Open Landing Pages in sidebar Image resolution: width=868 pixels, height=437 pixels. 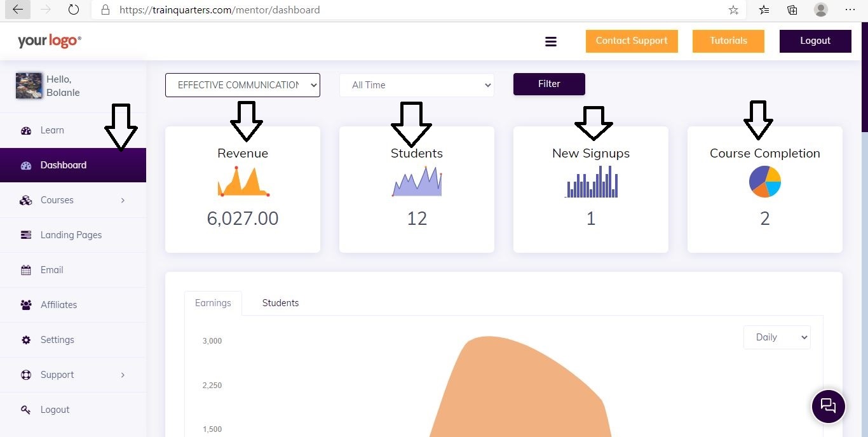[73, 235]
